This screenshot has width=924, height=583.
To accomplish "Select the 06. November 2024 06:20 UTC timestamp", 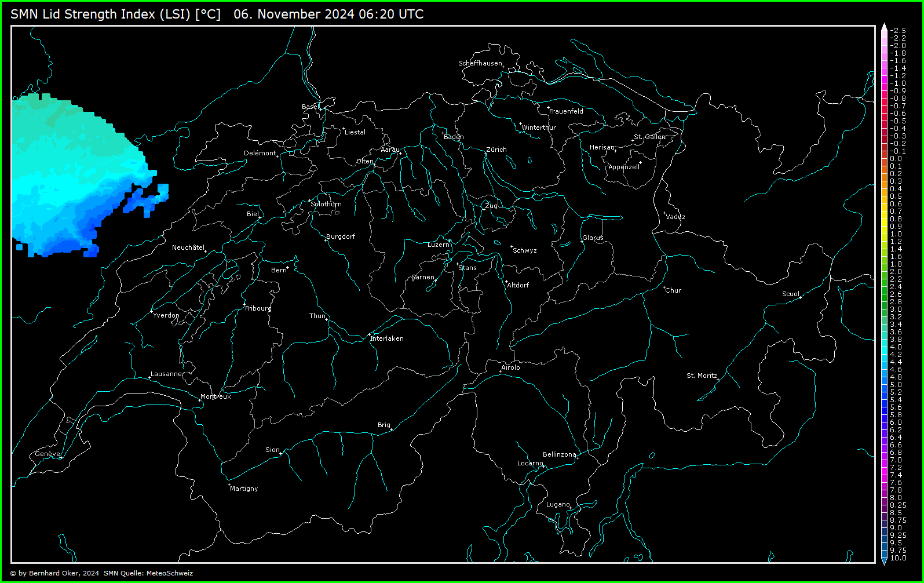I will pyautogui.click(x=328, y=14).
